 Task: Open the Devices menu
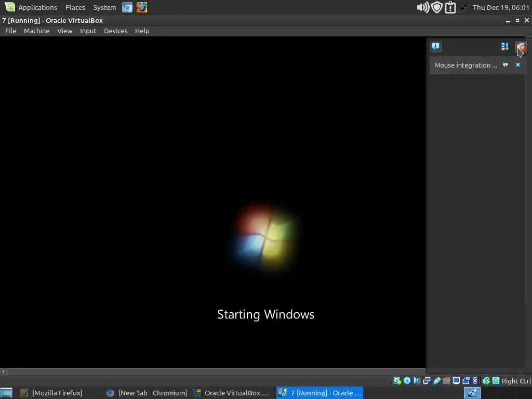tap(116, 31)
